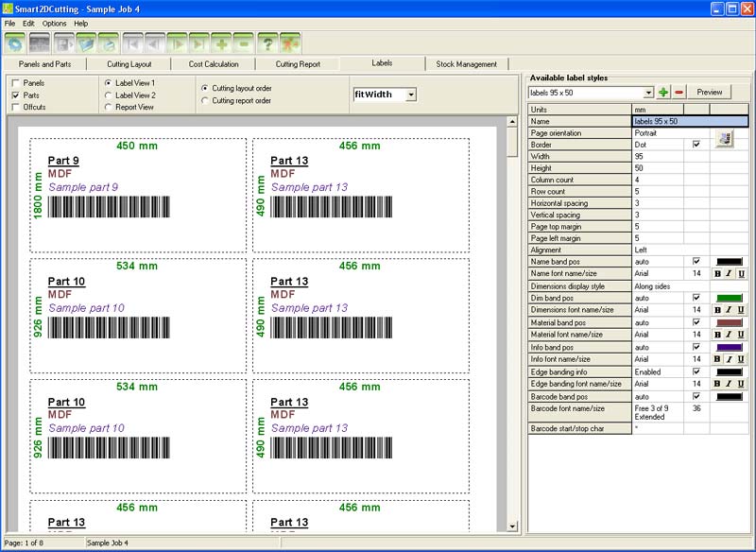Open the Options menu

[54, 23]
